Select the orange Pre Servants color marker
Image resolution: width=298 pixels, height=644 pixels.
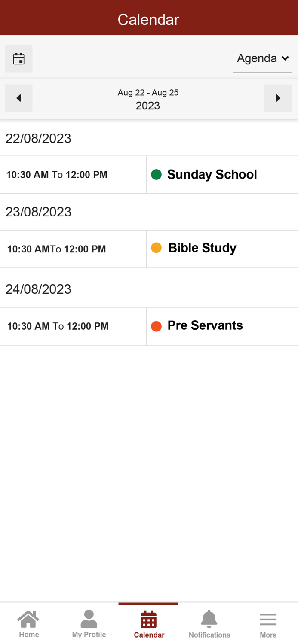pyautogui.click(x=156, y=326)
